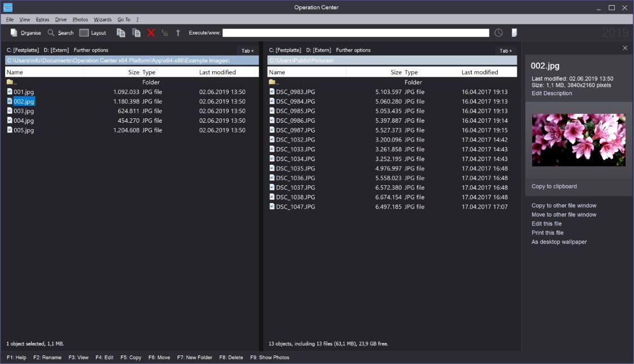The height and width of the screenshot is (364, 634).
Task: Click Copy to clipboard link
Action: tap(554, 186)
